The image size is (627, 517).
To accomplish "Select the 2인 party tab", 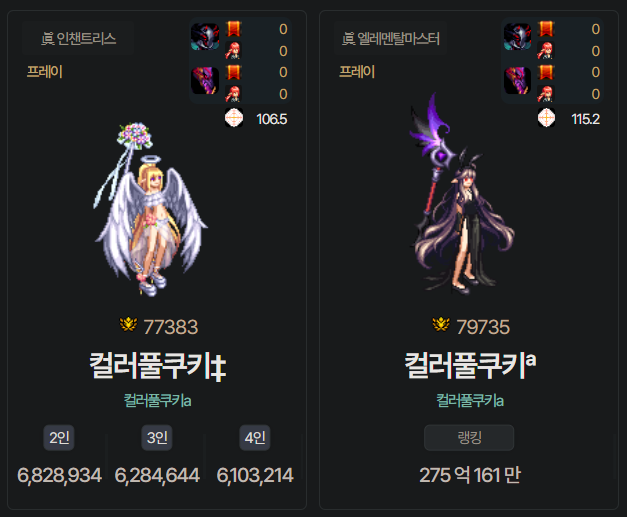I will click(x=59, y=437).
